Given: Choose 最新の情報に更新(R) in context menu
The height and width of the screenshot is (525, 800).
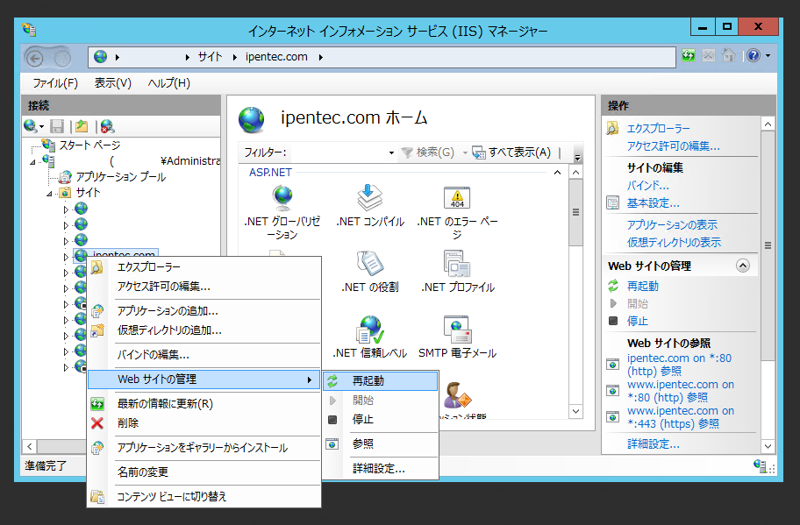Looking at the screenshot, I should click(x=204, y=404).
